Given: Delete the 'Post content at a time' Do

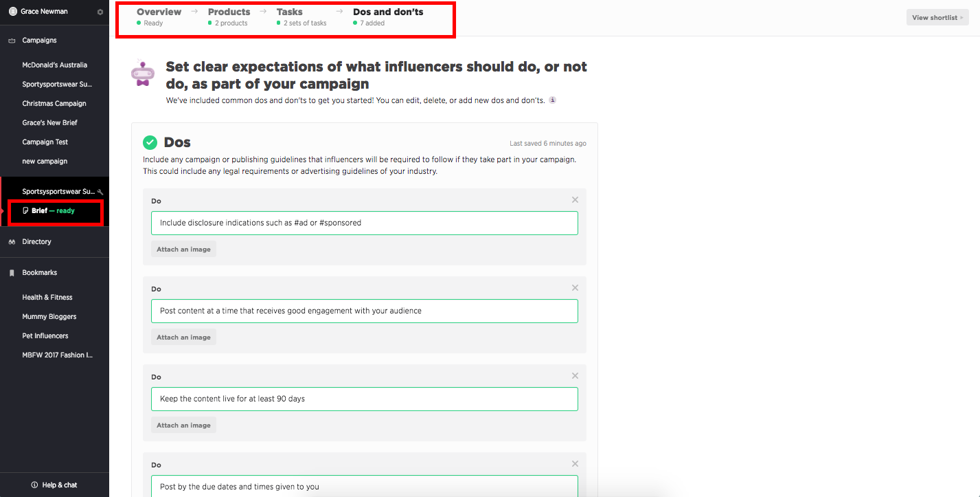Looking at the screenshot, I should click(576, 288).
